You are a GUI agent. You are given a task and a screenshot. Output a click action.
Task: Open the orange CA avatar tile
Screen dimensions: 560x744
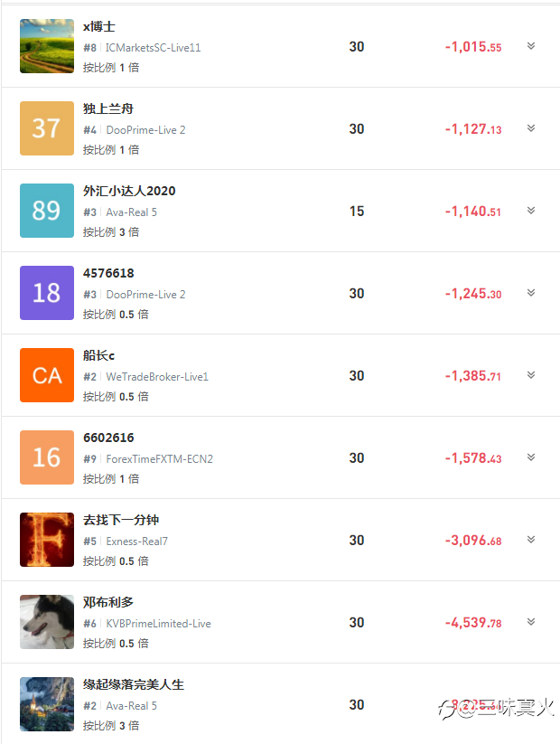47,375
